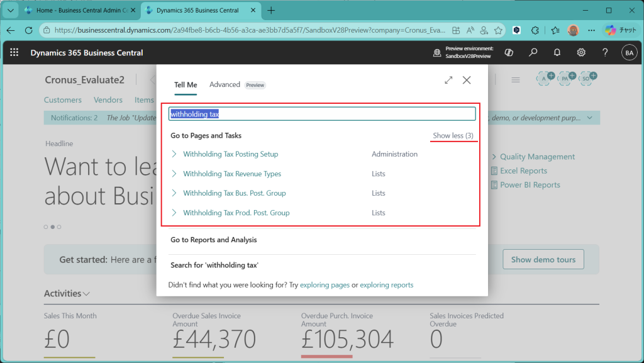Select the Tell Me tab

click(x=186, y=85)
